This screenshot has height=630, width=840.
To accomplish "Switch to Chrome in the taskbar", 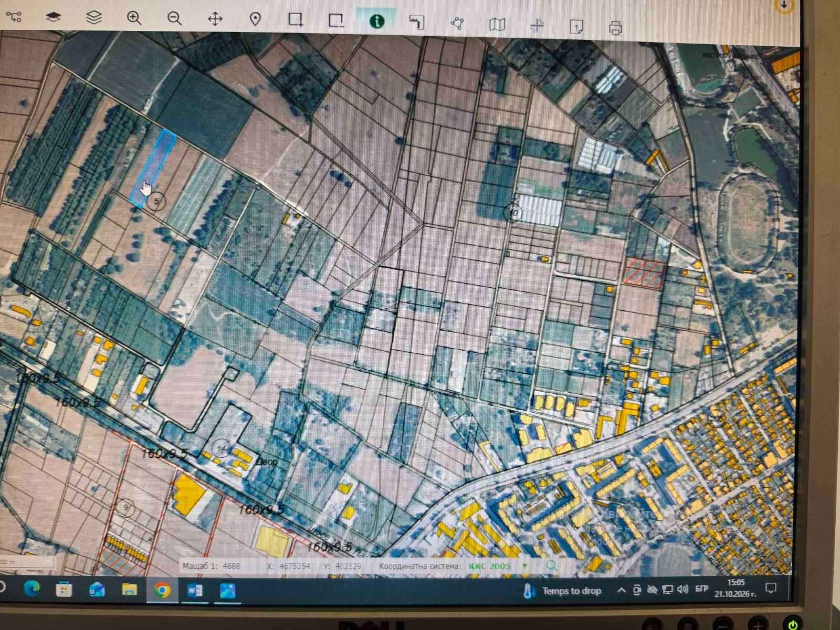I will tap(162, 591).
